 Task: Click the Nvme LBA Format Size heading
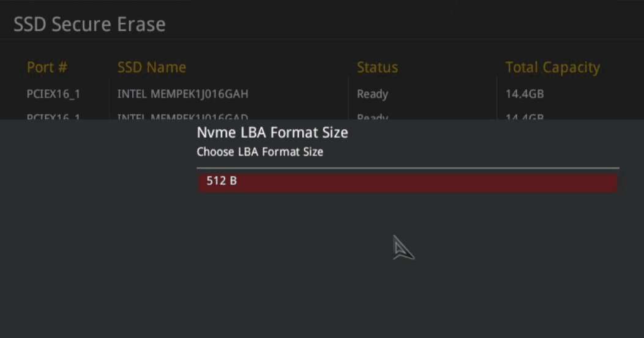[x=272, y=133]
